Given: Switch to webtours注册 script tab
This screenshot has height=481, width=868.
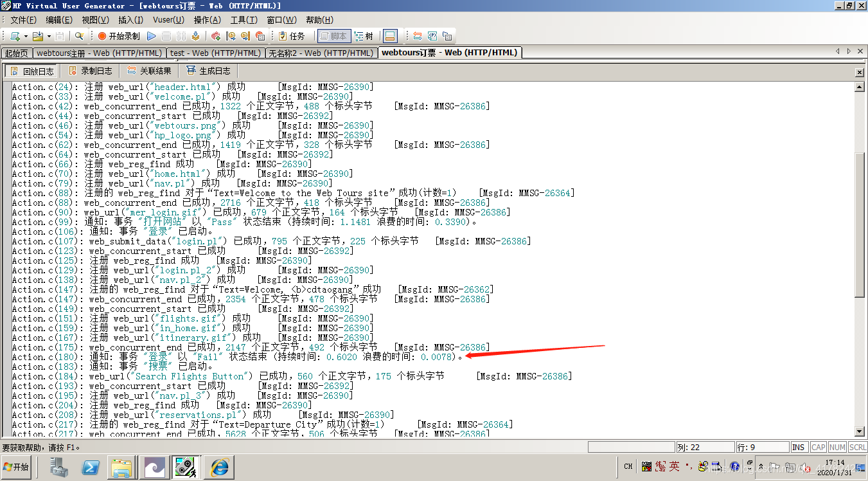Looking at the screenshot, I should (100, 53).
